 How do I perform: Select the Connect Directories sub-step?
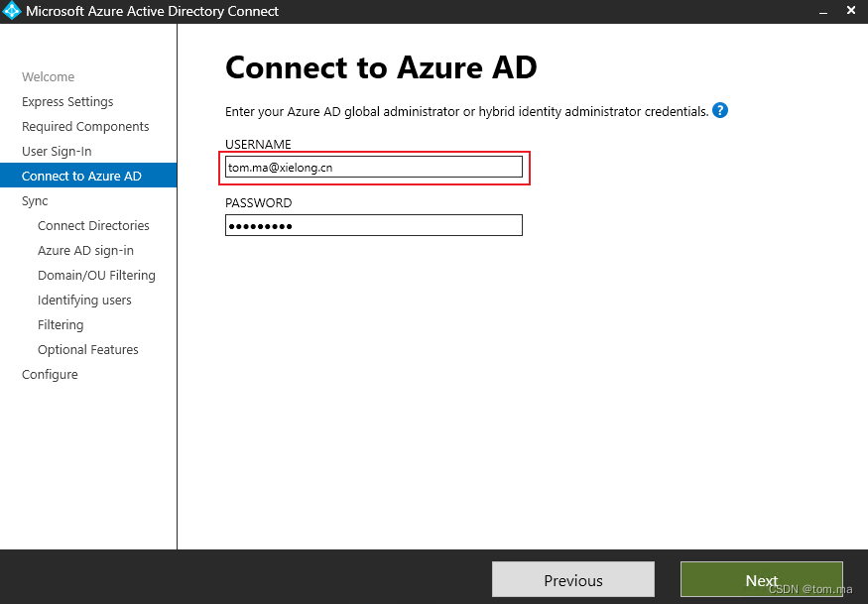pyautogui.click(x=93, y=226)
